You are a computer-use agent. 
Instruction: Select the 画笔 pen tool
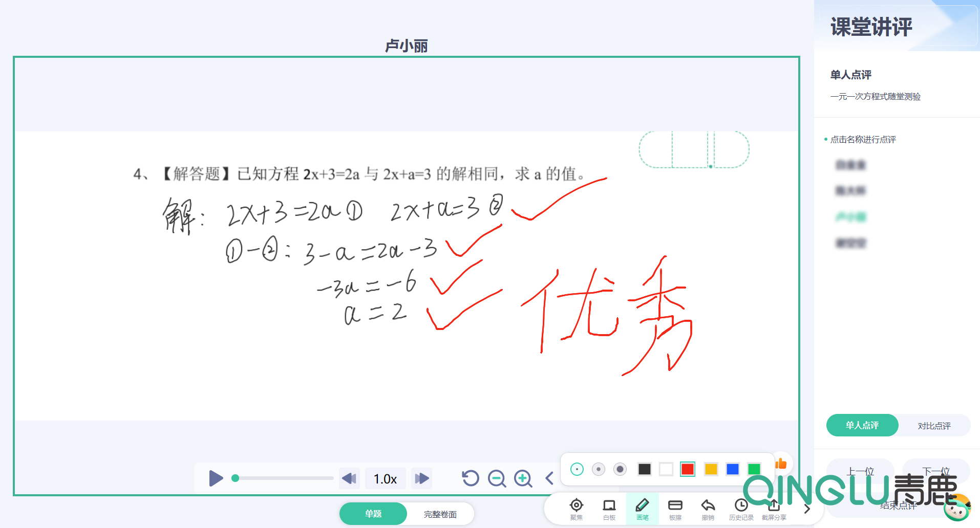tap(642, 508)
